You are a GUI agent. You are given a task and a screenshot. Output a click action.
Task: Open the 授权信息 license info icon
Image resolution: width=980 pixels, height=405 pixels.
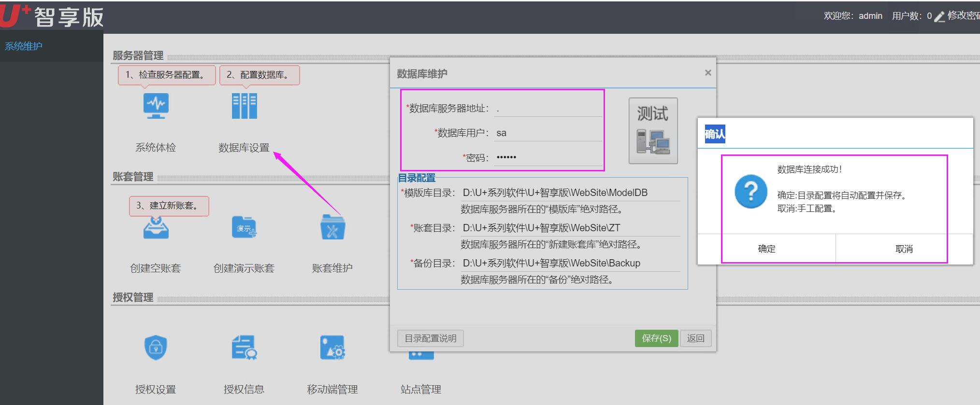pos(244,348)
